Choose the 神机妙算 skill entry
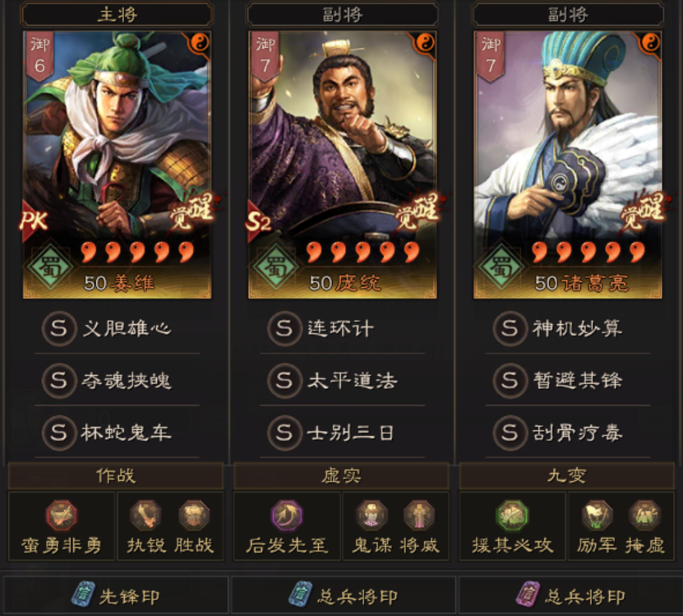The height and width of the screenshot is (616, 683). (x=568, y=328)
